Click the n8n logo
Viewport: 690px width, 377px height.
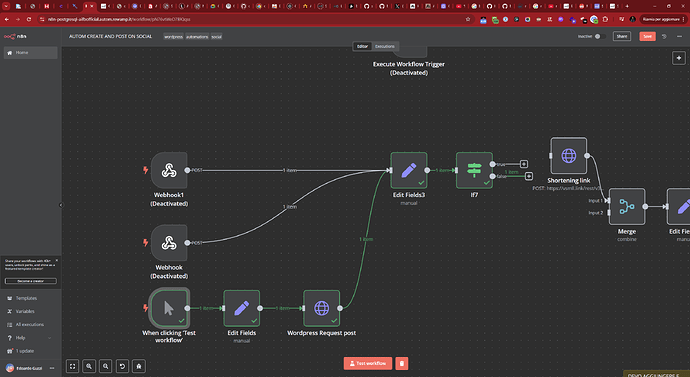(15, 37)
